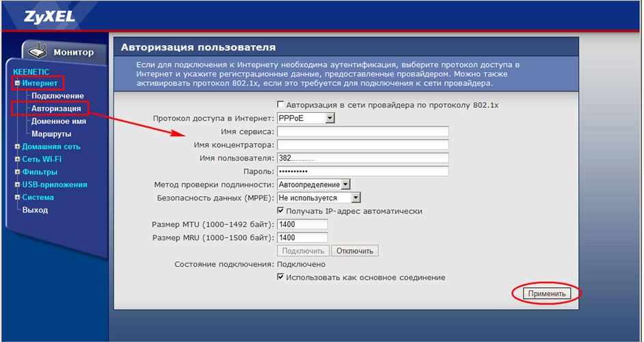Click the Выход logout link

(x=35, y=210)
